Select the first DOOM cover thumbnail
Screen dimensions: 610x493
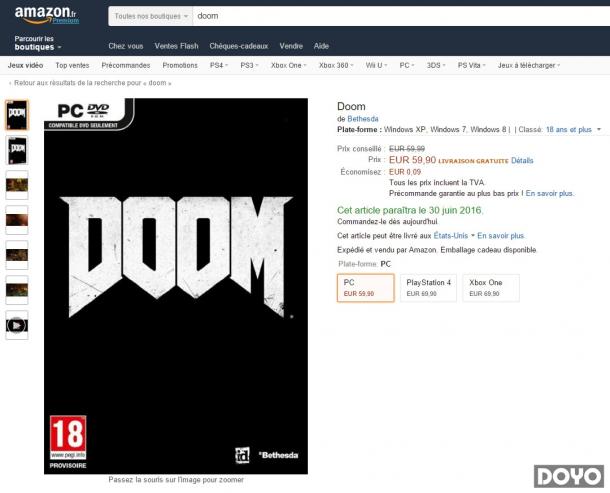tap(17, 115)
